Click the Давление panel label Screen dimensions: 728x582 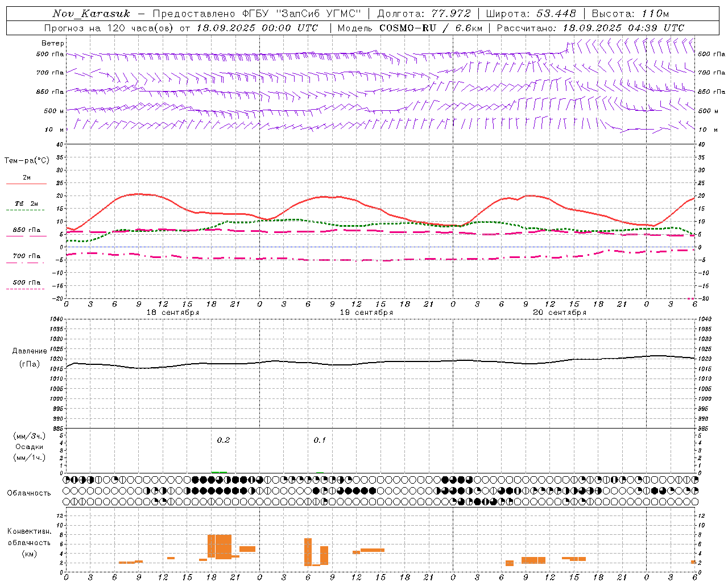[30, 351]
